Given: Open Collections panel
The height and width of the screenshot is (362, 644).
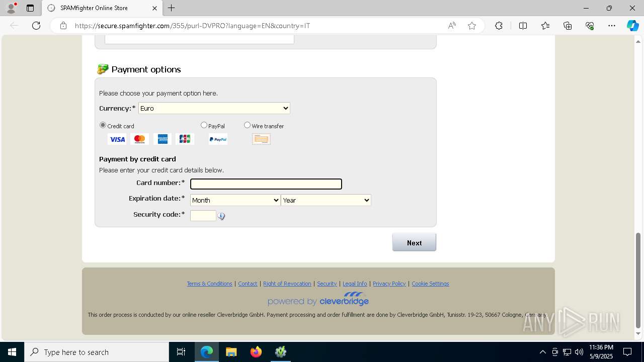Looking at the screenshot, I should tap(568, 26).
